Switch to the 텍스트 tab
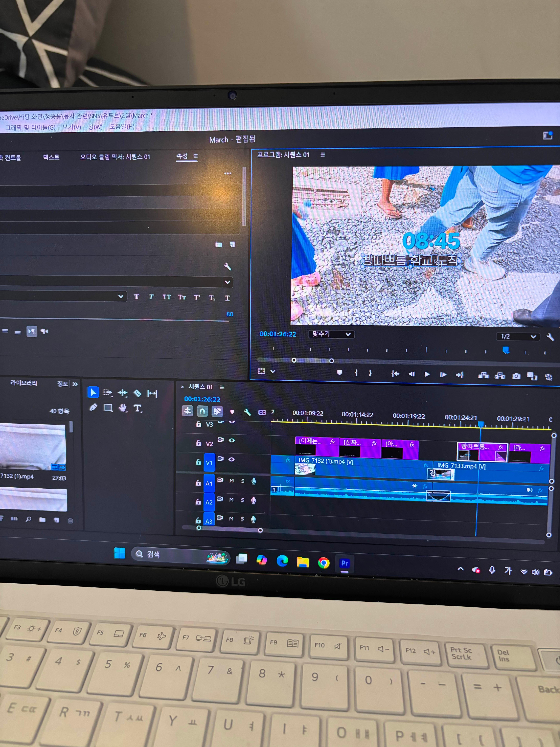Screen dimensions: 560x747 click(x=51, y=157)
